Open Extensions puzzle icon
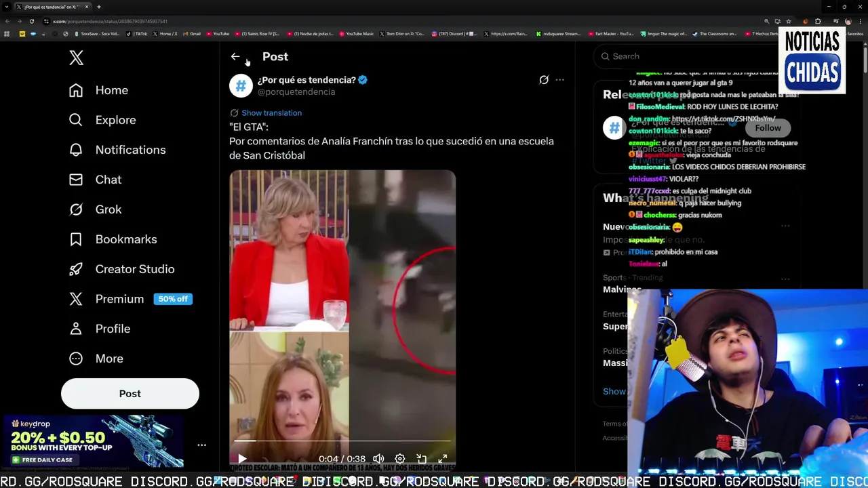The image size is (868, 488). click(x=818, y=21)
